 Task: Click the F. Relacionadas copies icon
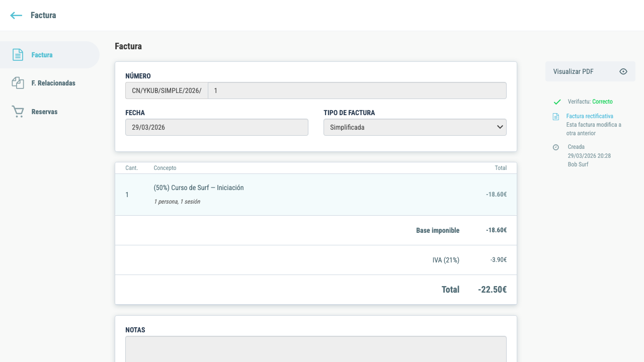tap(18, 83)
